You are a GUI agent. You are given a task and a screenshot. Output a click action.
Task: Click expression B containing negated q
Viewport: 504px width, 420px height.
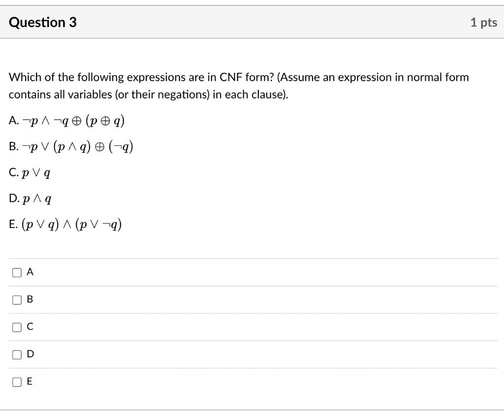(71, 146)
